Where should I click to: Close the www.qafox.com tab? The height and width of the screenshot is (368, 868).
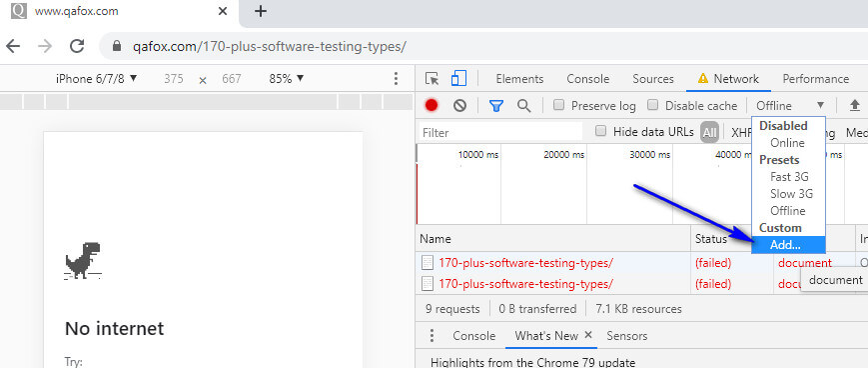point(223,11)
